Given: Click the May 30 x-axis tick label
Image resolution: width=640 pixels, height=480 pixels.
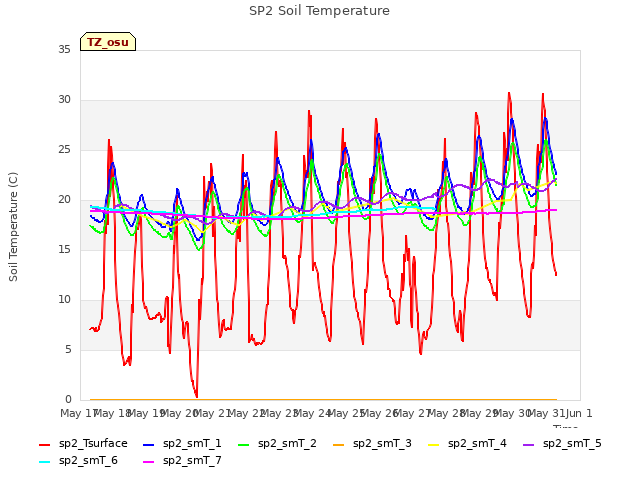Looking at the screenshot, I should point(513,413).
